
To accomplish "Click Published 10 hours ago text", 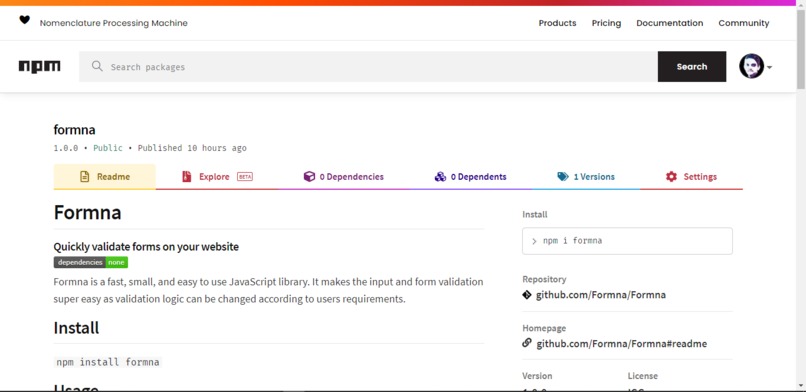I will click(192, 148).
